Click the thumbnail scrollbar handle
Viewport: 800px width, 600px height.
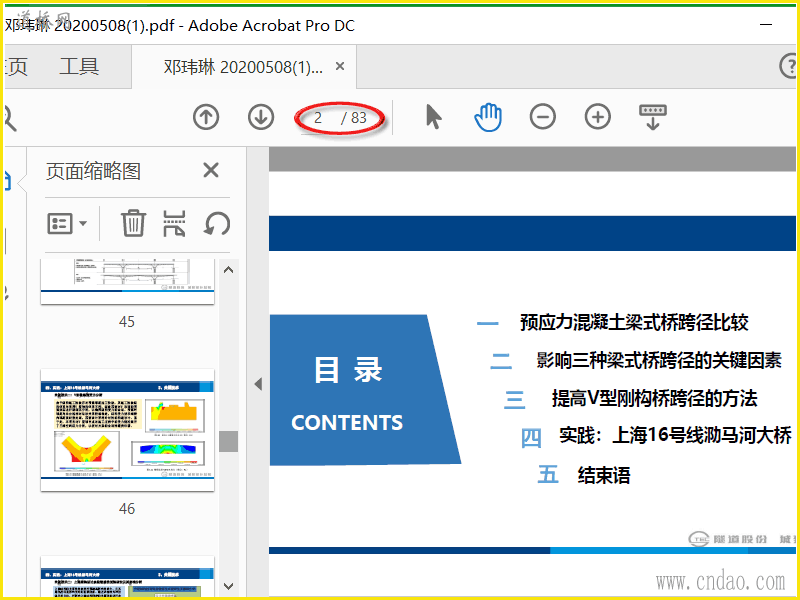(229, 441)
